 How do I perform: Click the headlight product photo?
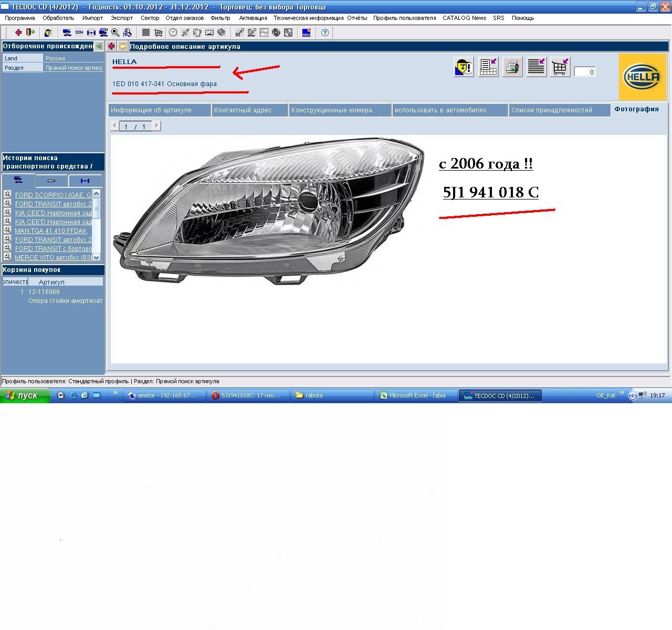tap(269, 211)
